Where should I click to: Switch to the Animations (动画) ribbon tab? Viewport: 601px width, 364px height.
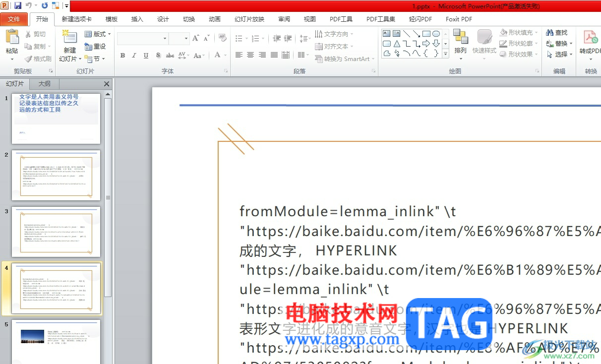click(x=215, y=19)
